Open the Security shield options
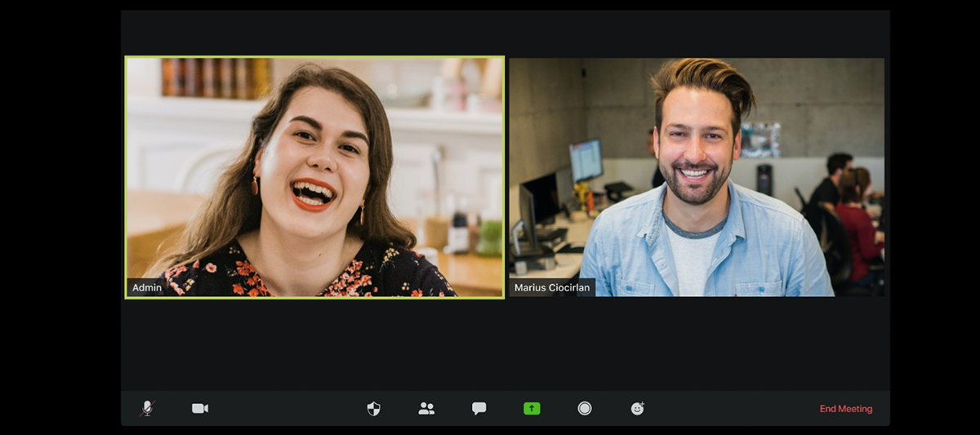This screenshot has width=980, height=435. 373,408
